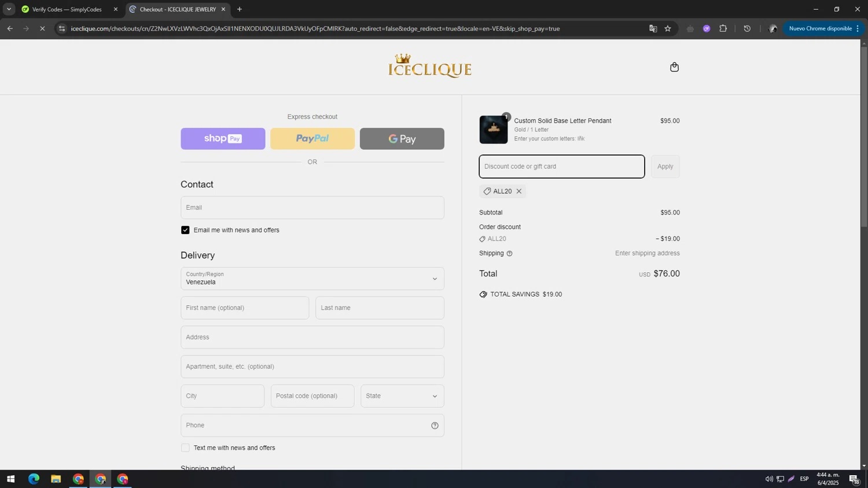868x488 pixels.
Task: Open the Chrome profile avatar
Action: (773, 28)
